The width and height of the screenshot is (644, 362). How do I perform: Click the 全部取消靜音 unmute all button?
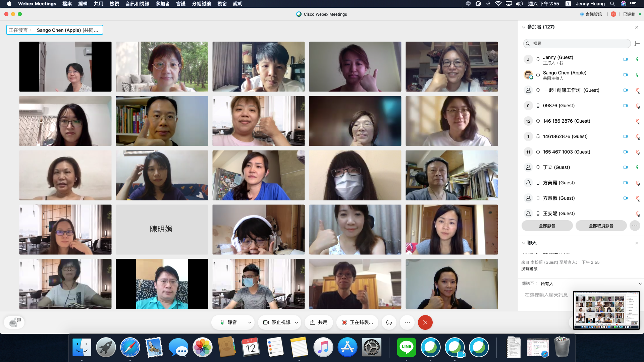601,226
